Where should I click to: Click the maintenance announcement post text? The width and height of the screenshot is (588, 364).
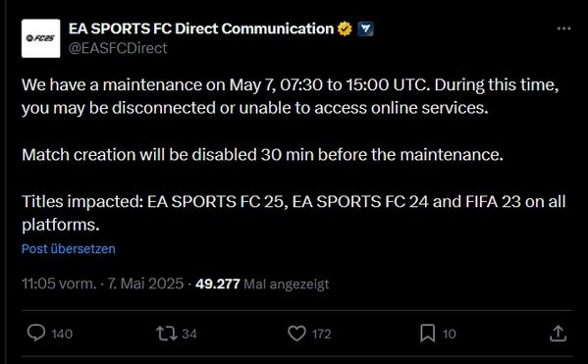[x=294, y=154]
